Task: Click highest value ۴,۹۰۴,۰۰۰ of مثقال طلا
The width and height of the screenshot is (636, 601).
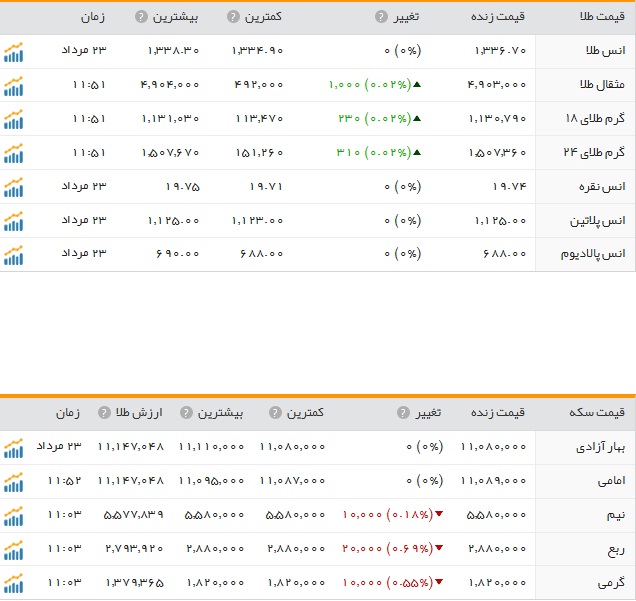Action: click(170, 84)
